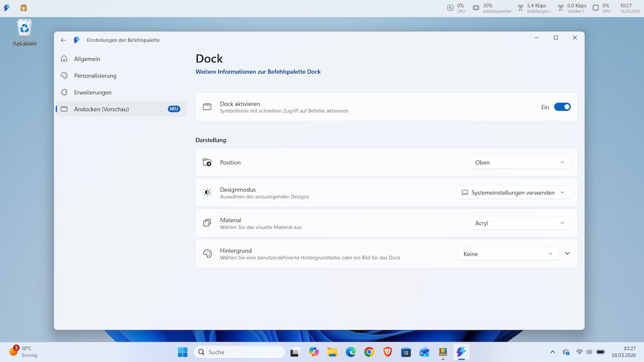Click the Command Palette logo in title bar
644x362 pixels.
(76, 40)
